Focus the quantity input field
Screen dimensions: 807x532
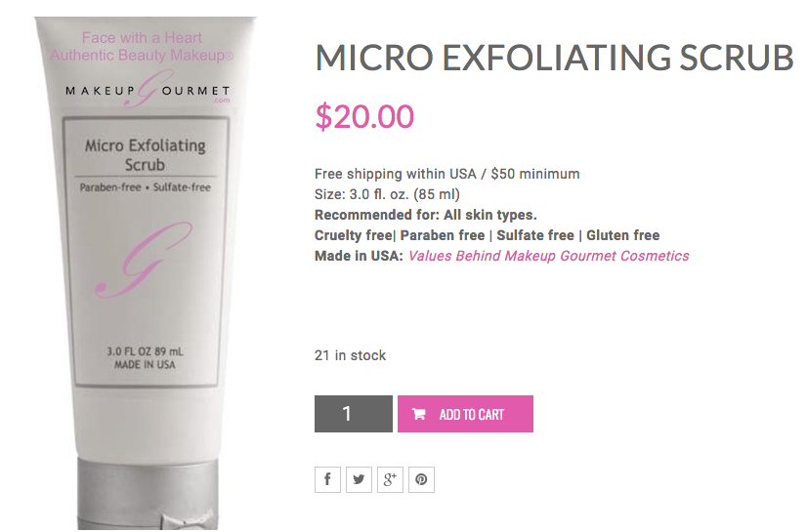[x=354, y=414]
